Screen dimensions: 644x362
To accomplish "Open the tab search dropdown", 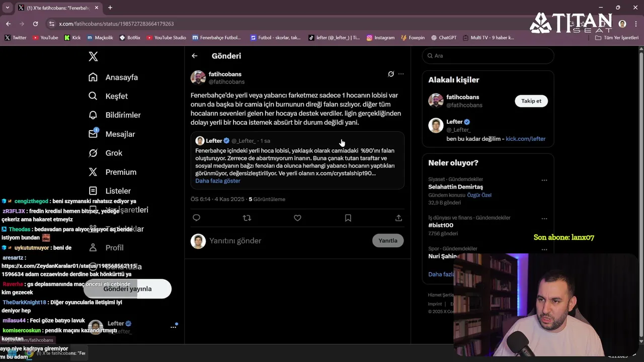I will tap(7, 8).
